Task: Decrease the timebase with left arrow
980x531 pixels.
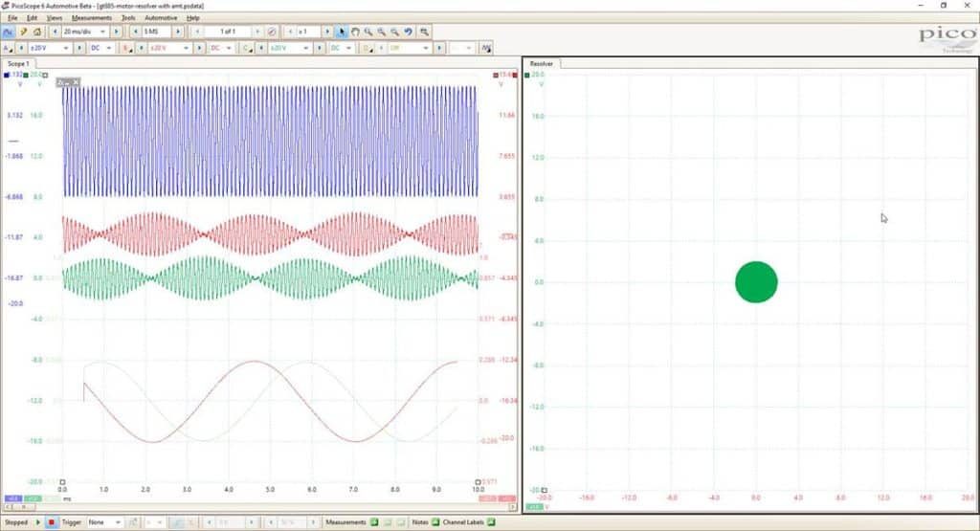Action: 55,32
